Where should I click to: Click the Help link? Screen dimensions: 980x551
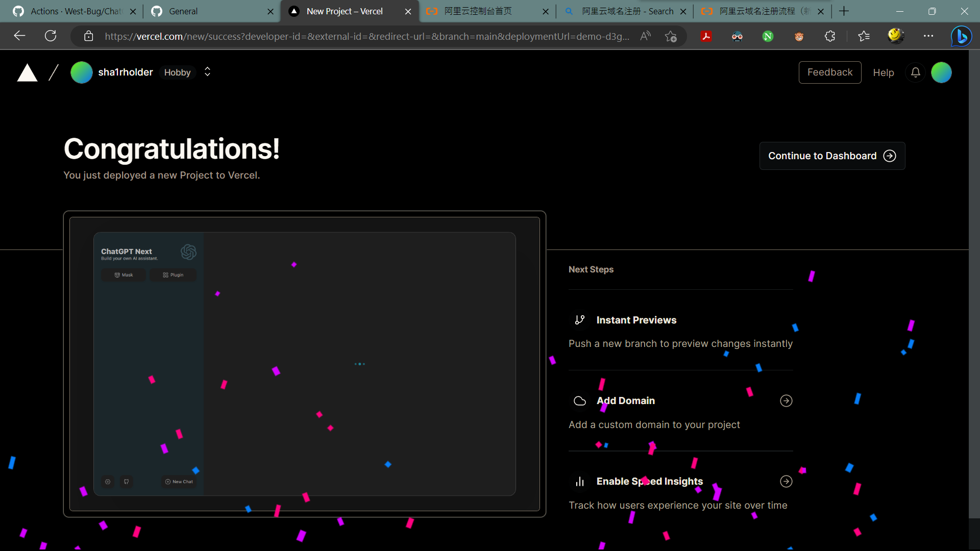tap(883, 72)
